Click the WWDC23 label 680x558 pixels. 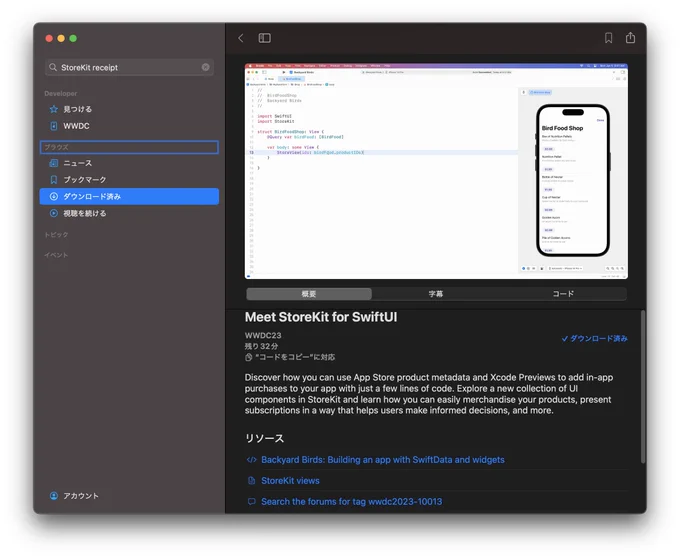coord(263,336)
